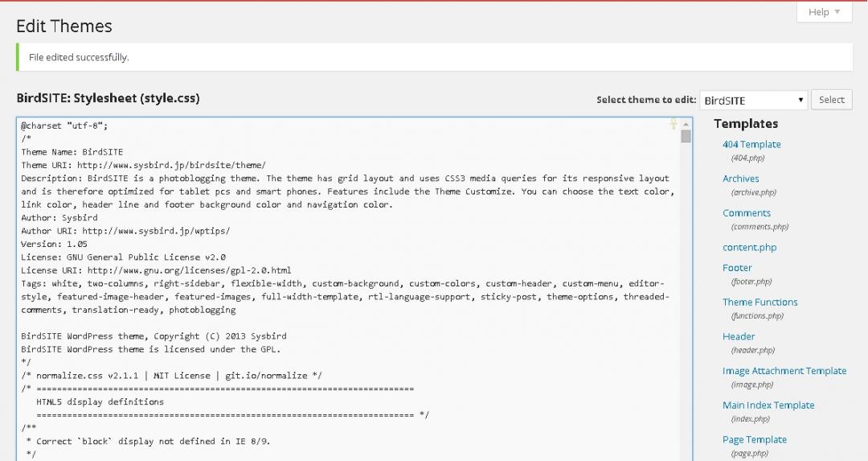Open the Header template link

pyautogui.click(x=739, y=336)
